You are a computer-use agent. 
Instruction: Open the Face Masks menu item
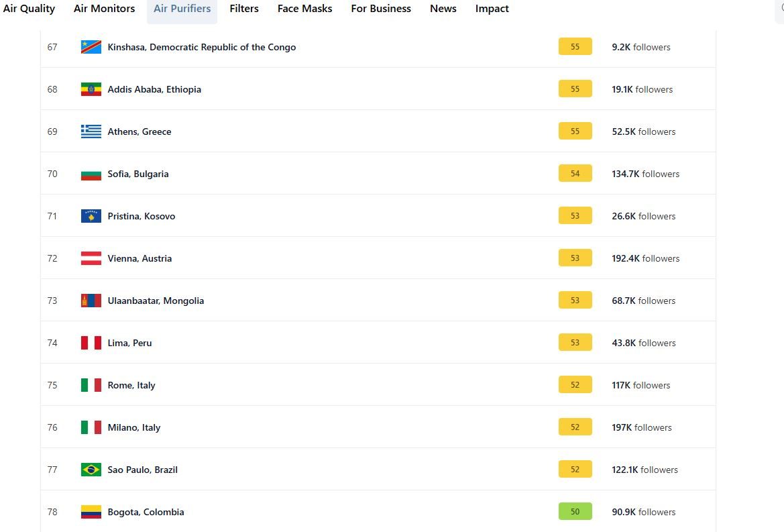pyautogui.click(x=304, y=9)
